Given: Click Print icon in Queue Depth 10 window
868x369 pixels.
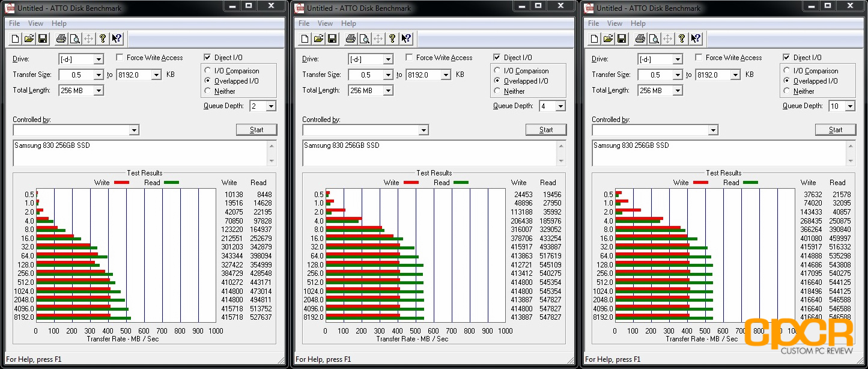Looking at the screenshot, I should pos(640,39).
